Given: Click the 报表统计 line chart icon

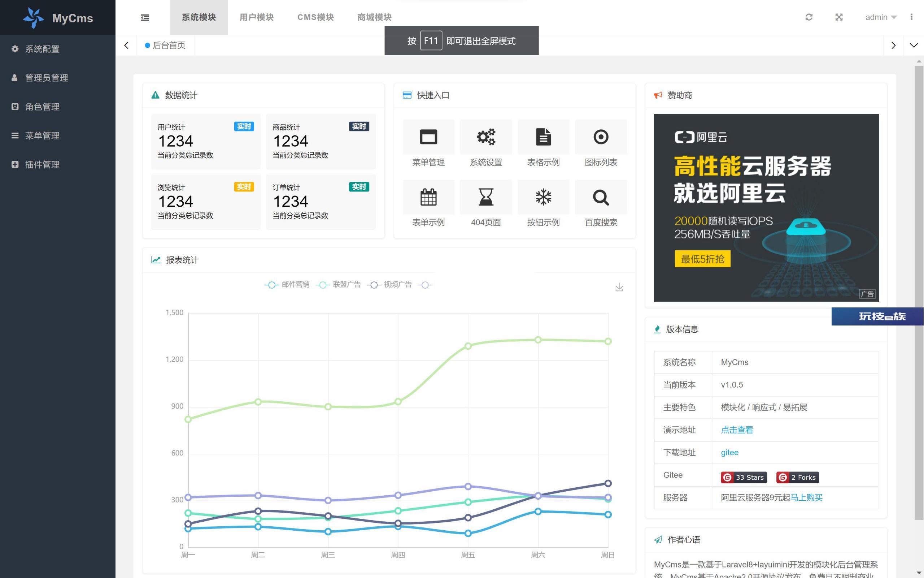Looking at the screenshot, I should 156,260.
